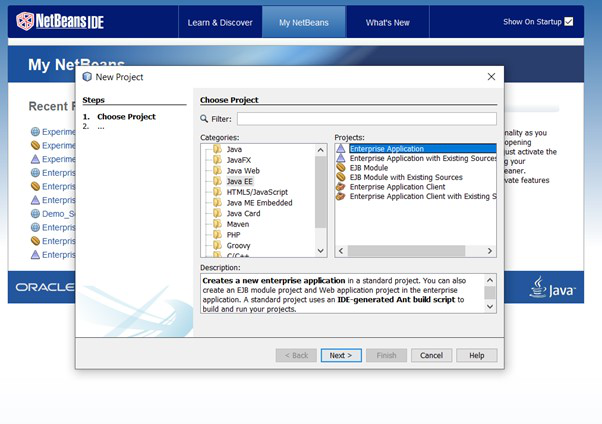The image size is (602, 424).
Task: Click the Description vertical scrollbar thumb
Action: click(x=490, y=293)
